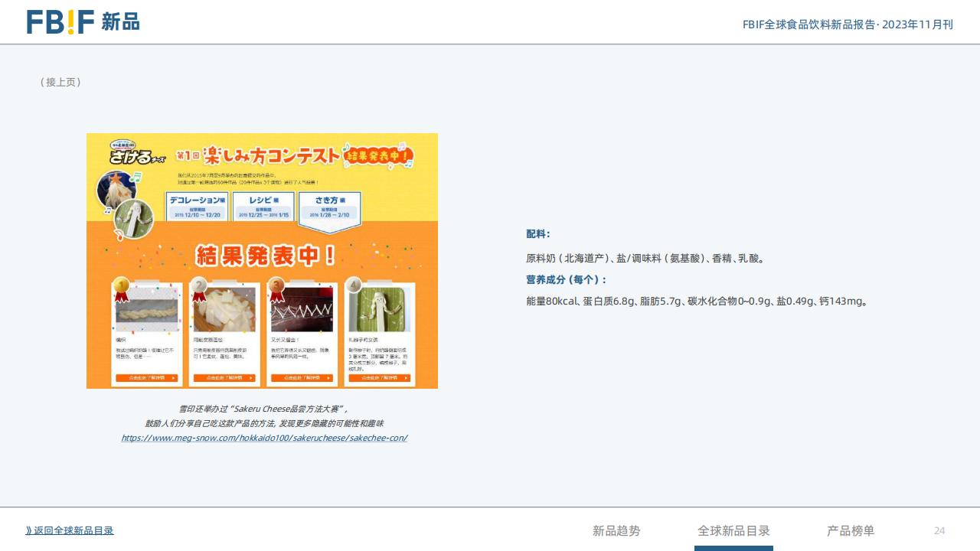Screen dimensions: 980x551
Task: Click the fourth-place cheese figure photo
Action: pos(380,310)
